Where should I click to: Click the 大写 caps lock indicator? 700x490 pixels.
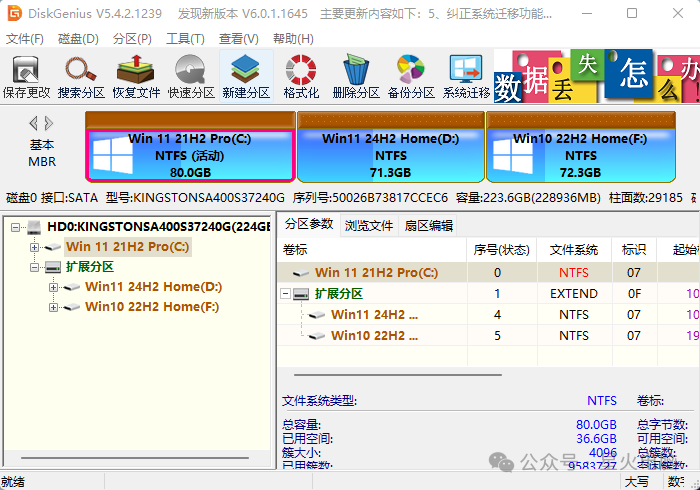(637, 482)
